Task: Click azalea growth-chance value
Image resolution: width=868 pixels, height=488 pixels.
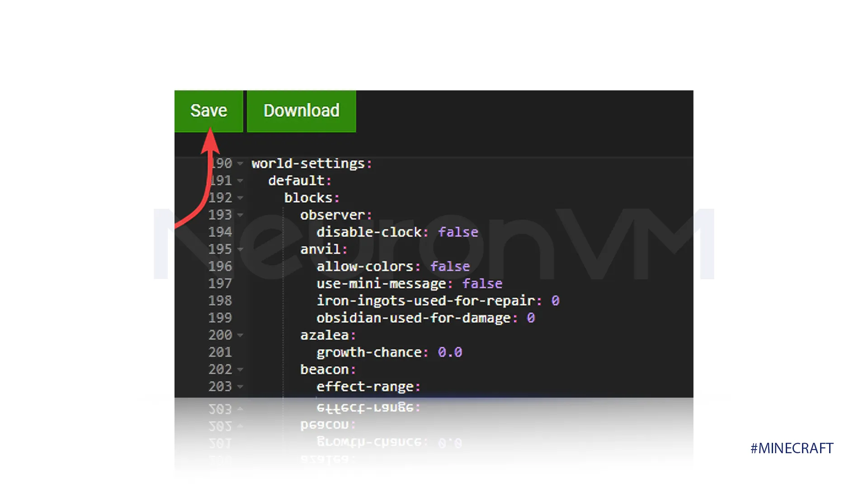Action: point(450,352)
